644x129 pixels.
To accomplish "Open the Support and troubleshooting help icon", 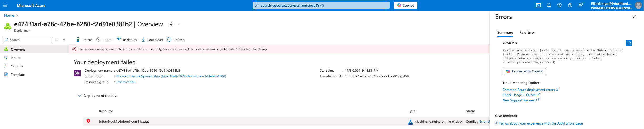I will click(570, 5).
